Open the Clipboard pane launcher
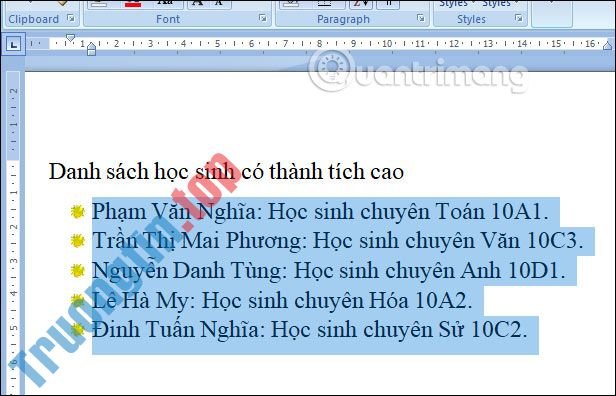The image size is (616, 396). 71,18
